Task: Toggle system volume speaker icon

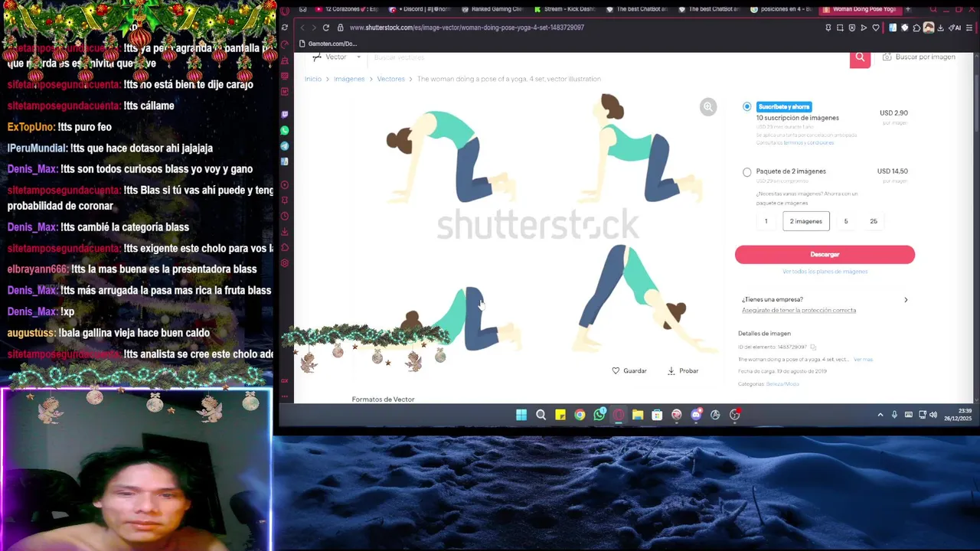Action: click(933, 415)
